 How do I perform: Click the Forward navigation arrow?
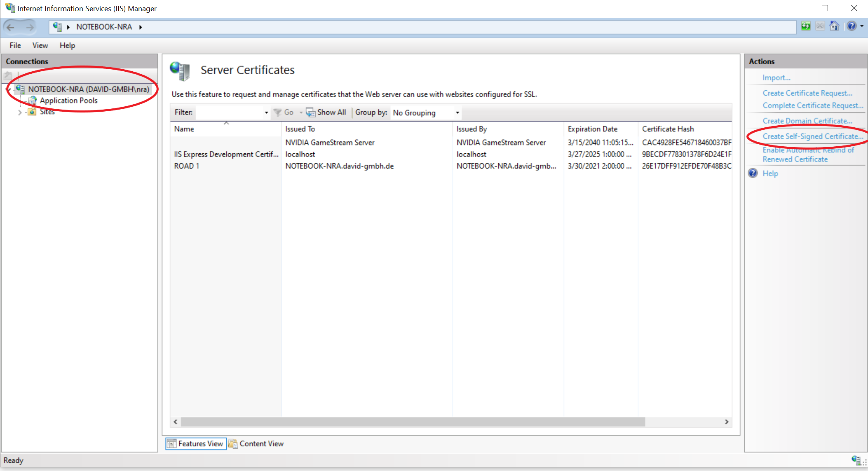[x=30, y=27]
